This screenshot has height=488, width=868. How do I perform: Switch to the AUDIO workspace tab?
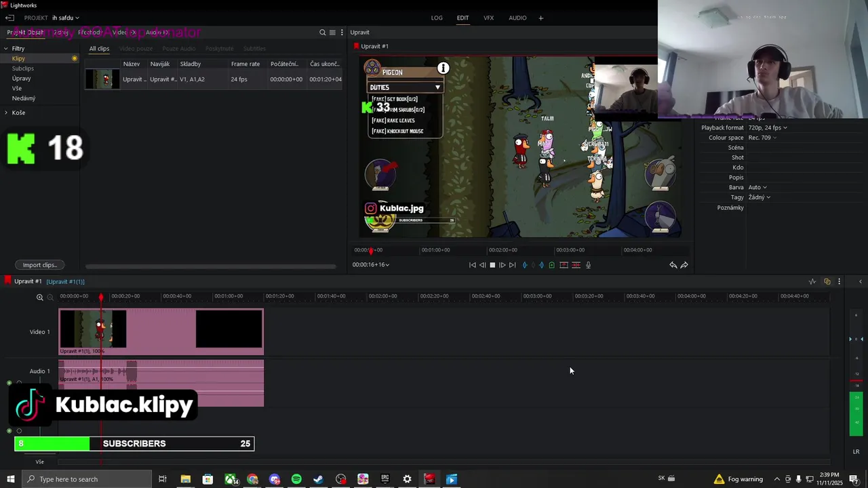517,18
